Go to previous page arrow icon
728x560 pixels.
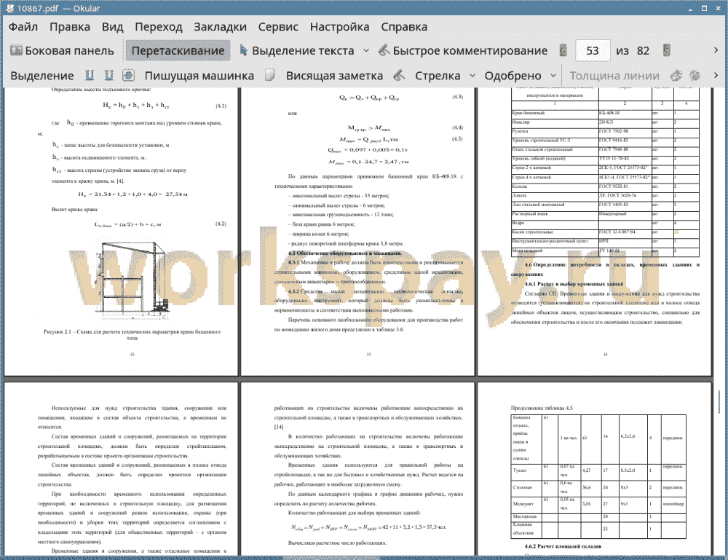pos(563,50)
